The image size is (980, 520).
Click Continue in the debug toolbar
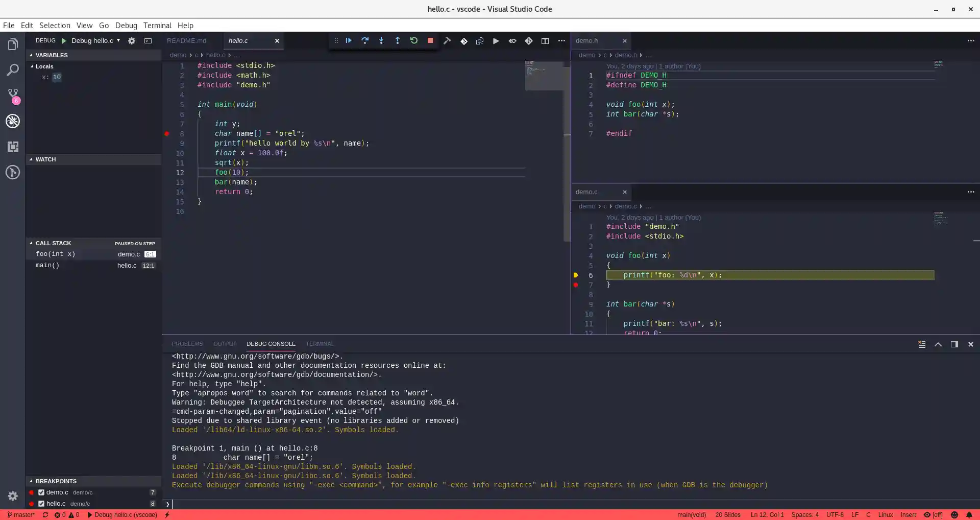tap(349, 41)
